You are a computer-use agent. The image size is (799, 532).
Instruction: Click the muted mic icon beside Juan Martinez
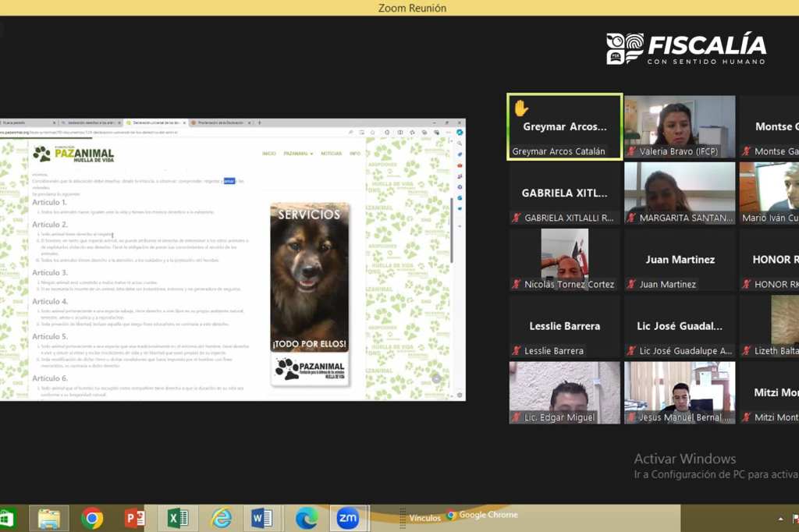[631, 285]
